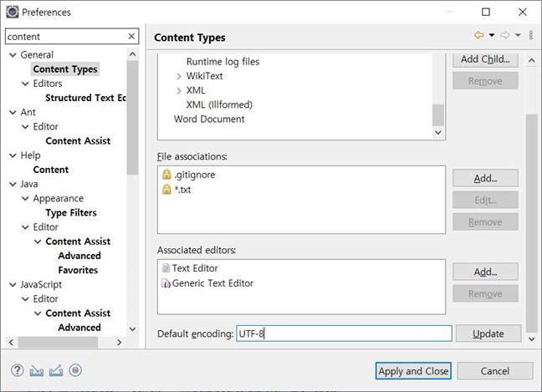Expand the WikiText content type
Image resolution: width=542 pixels, height=392 pixels.
click(179, 76)
